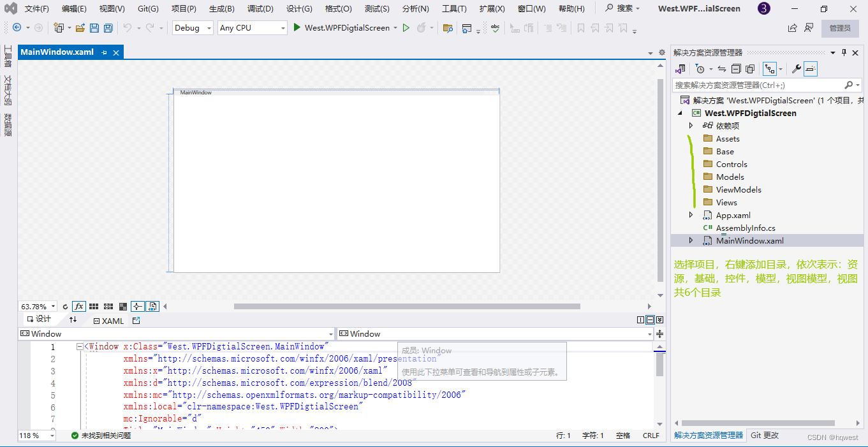Open the 工具箱 side tab
The width and height of the screenshot is (868, 447).
(x=8, y=55)
